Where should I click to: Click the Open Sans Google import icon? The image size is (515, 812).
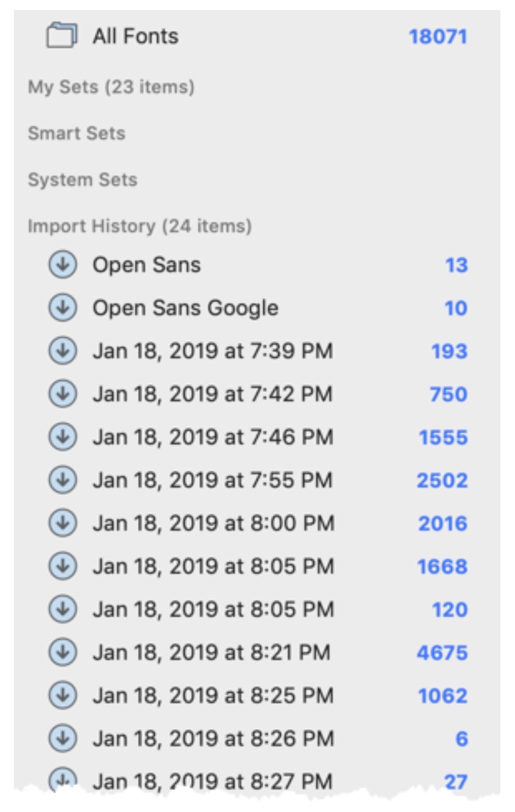pyautogui.click(x=62, y=308)
